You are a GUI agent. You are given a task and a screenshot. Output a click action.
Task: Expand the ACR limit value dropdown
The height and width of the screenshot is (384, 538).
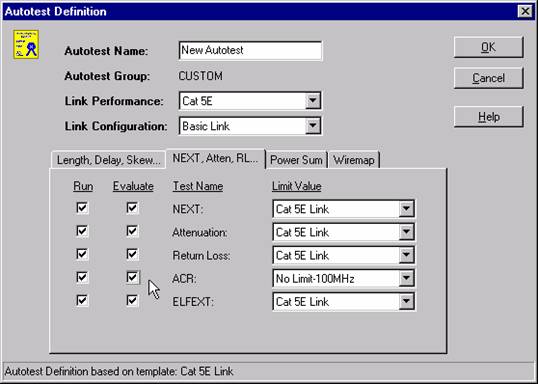click(406, 278)
